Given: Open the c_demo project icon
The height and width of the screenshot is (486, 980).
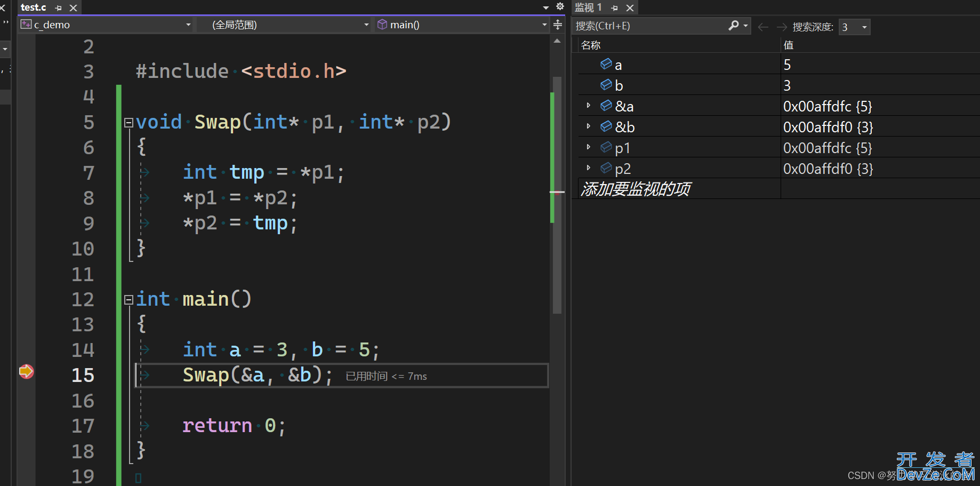Looking at the screenshot, I should pos(26,24).
